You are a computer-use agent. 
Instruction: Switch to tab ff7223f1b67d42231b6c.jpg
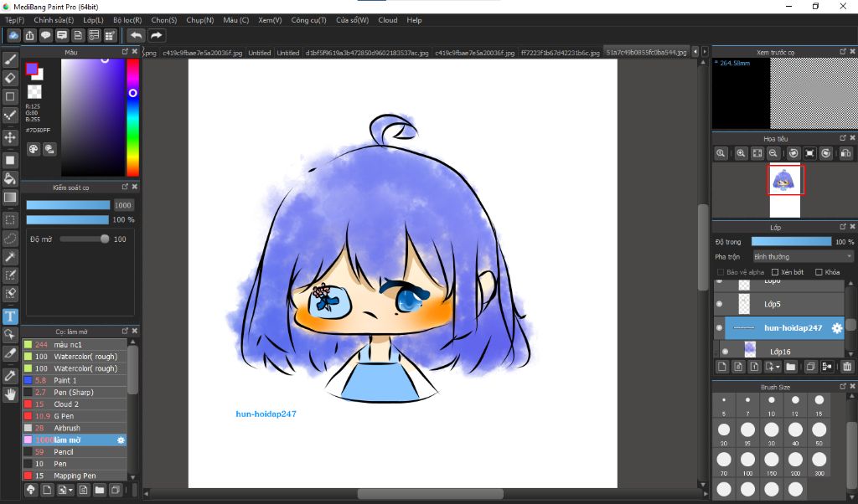(560, 53)
